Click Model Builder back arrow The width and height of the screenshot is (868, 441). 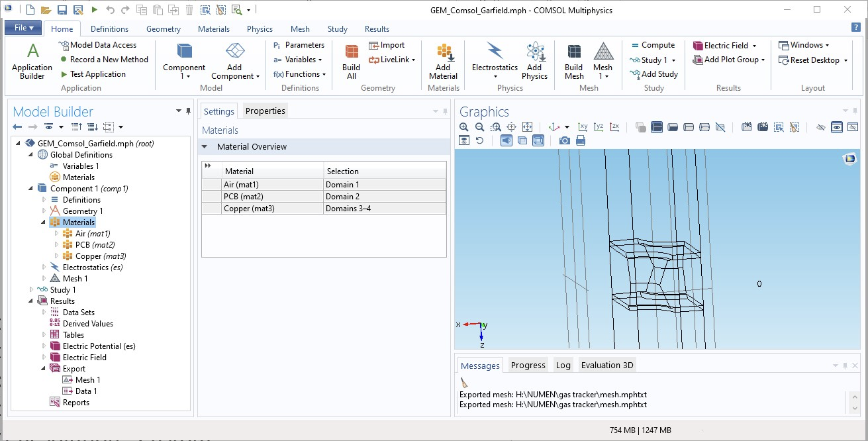(17, 126)
